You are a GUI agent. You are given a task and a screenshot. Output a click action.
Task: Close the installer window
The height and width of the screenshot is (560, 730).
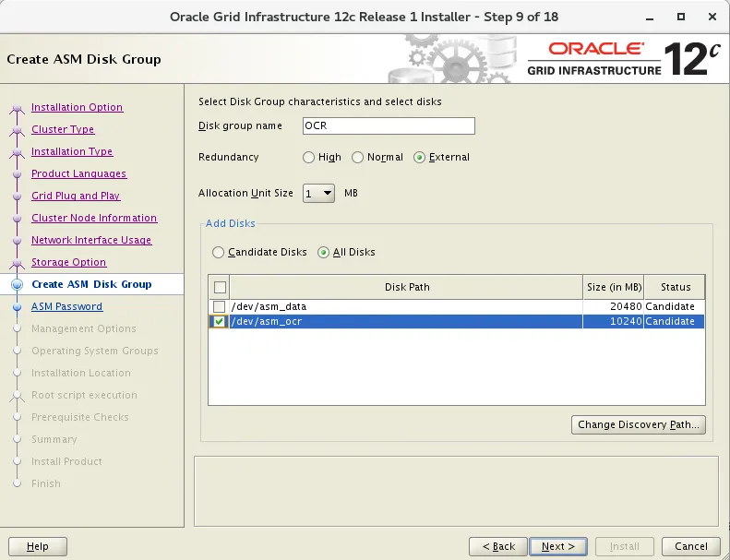pos(712,17)
